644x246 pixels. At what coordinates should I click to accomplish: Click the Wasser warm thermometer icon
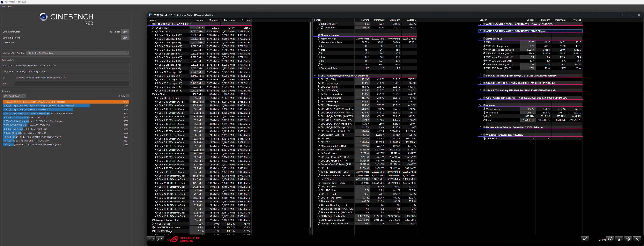(484, 109)
